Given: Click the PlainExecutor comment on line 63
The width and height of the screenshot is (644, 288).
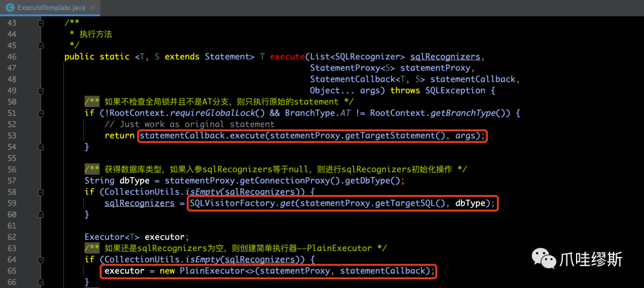Looking at the screenshot, I should pos(236,247).
